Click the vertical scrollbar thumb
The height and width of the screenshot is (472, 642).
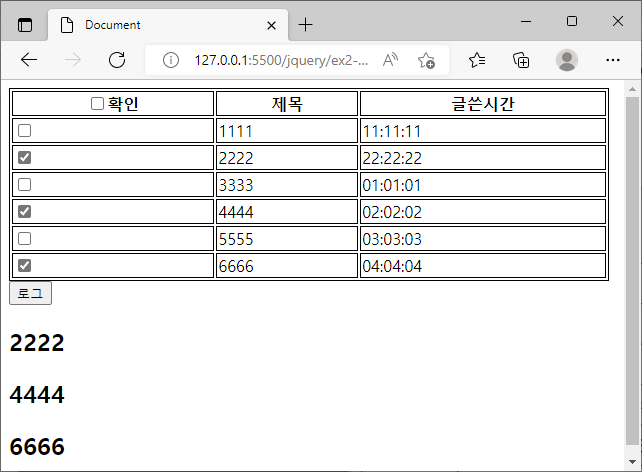click(x=632, y=271)
